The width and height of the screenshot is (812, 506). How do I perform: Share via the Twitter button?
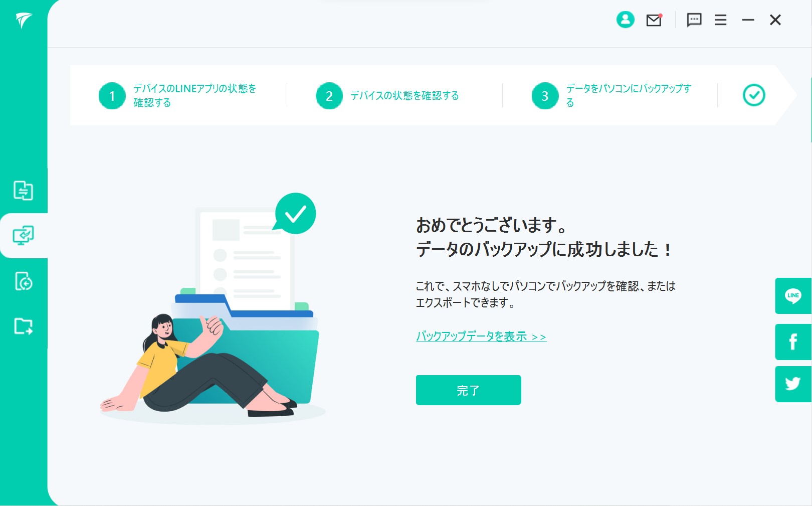point(793,384)
